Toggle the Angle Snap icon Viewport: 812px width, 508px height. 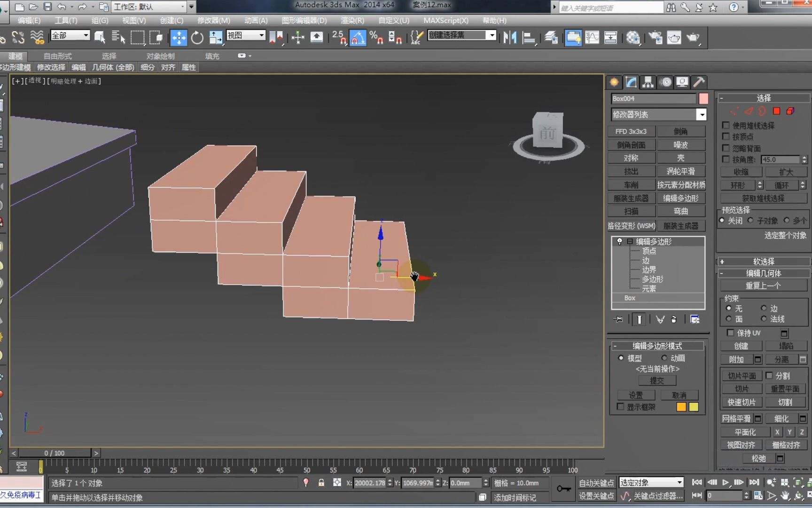tap(358, 38)
